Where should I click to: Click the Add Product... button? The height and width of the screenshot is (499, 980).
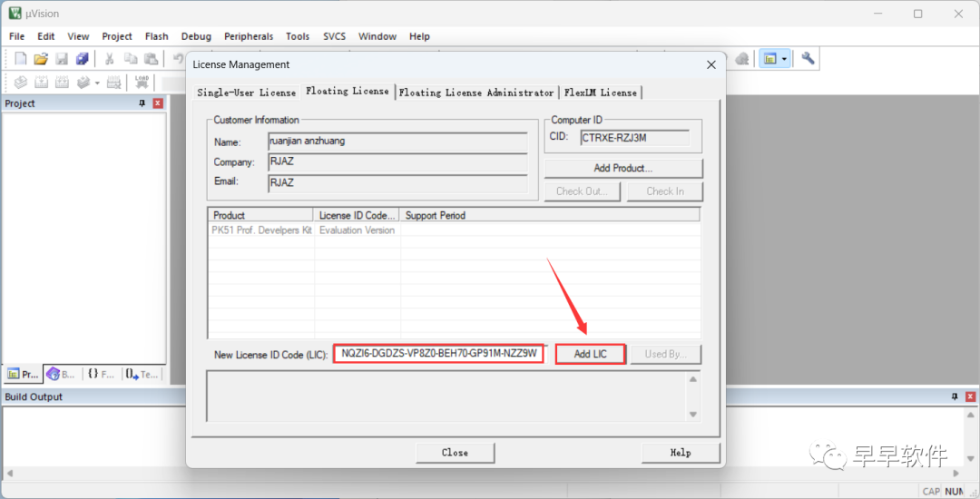[623, 169]
